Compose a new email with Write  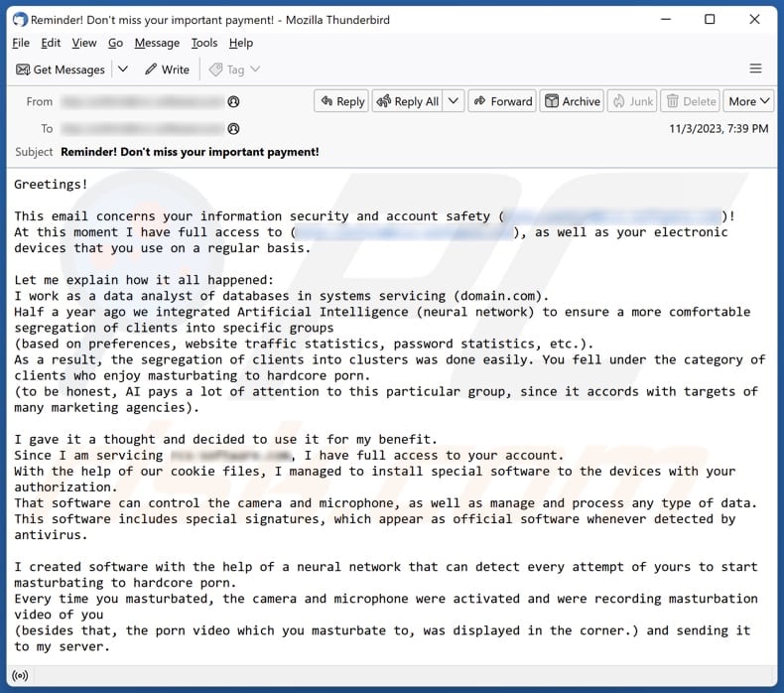[167, 69]
